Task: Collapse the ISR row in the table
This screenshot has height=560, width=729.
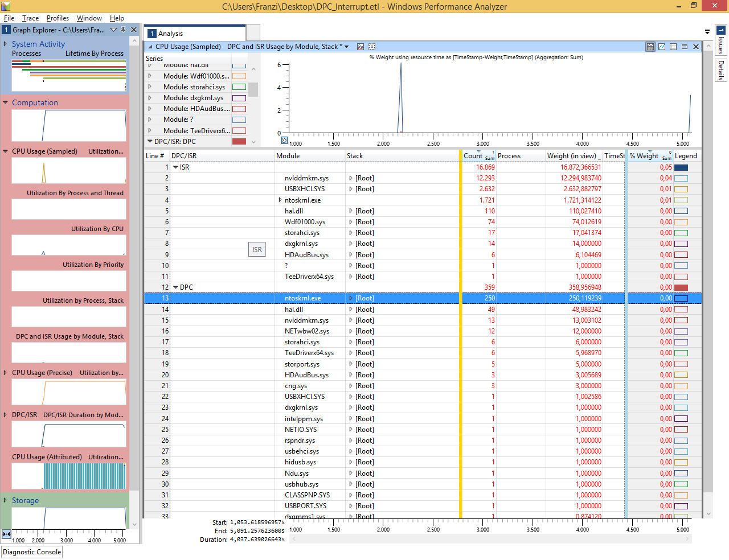Action: (x=175, y=167)
